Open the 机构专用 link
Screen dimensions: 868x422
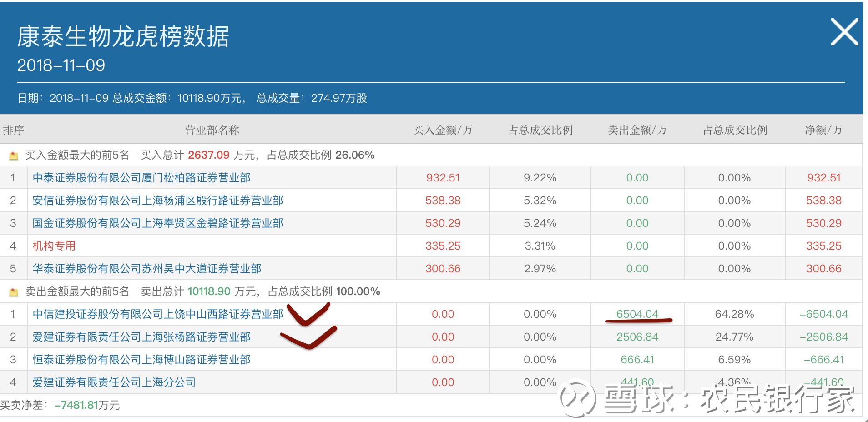[54, 246]
